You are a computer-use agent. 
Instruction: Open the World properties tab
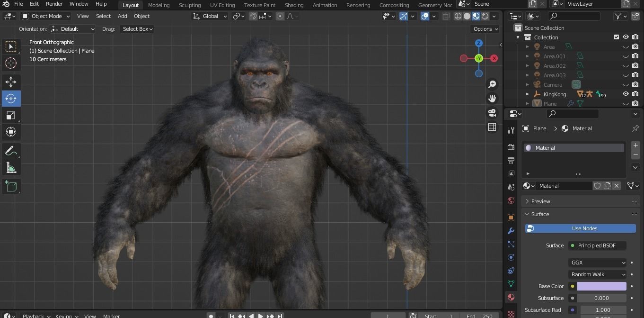511,200
